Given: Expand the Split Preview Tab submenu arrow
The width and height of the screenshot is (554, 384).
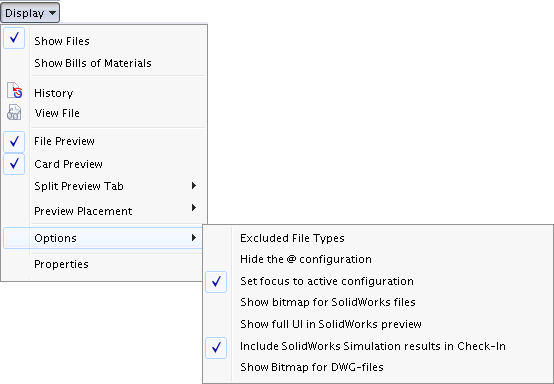Looking at the screenshot, I should pos(194,185).
